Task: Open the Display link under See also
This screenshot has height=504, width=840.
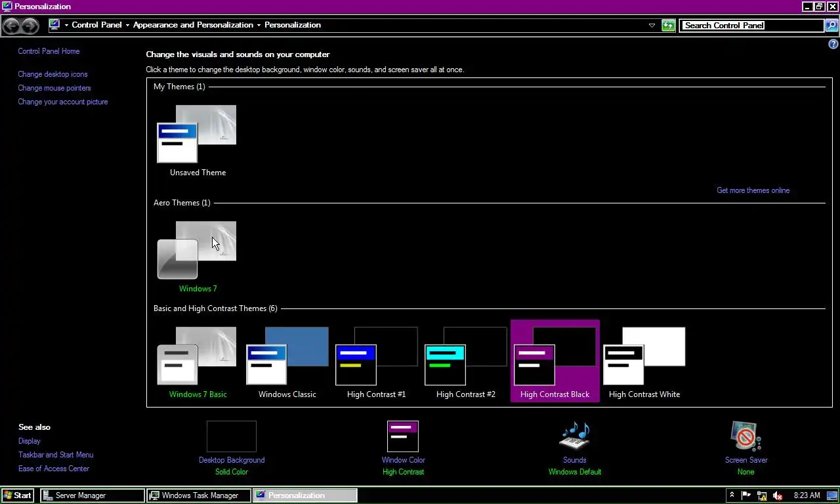Action: pyautogui.click(x=30, y=441)
